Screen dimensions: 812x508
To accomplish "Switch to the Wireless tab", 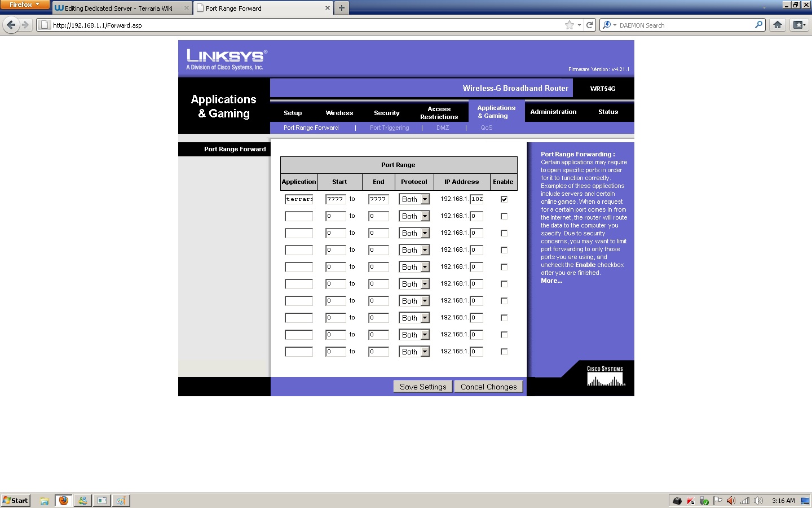I will click(x=339, y=113).
